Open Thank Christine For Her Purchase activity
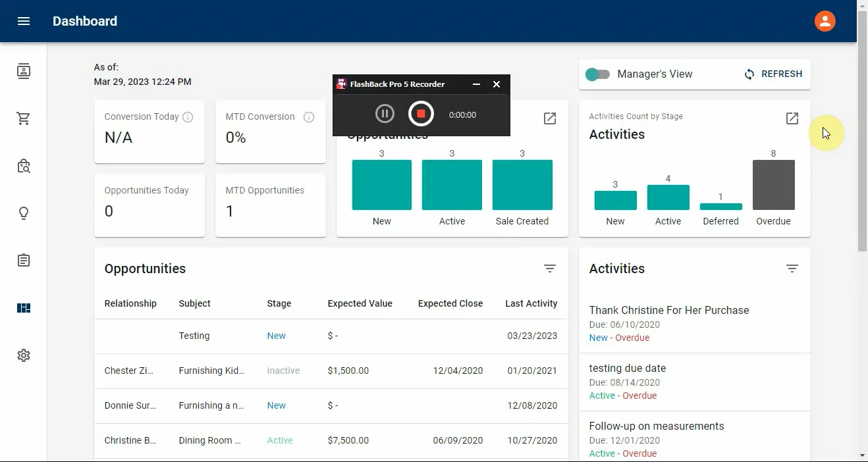This screenshot has width=868, height=462. 695,324
